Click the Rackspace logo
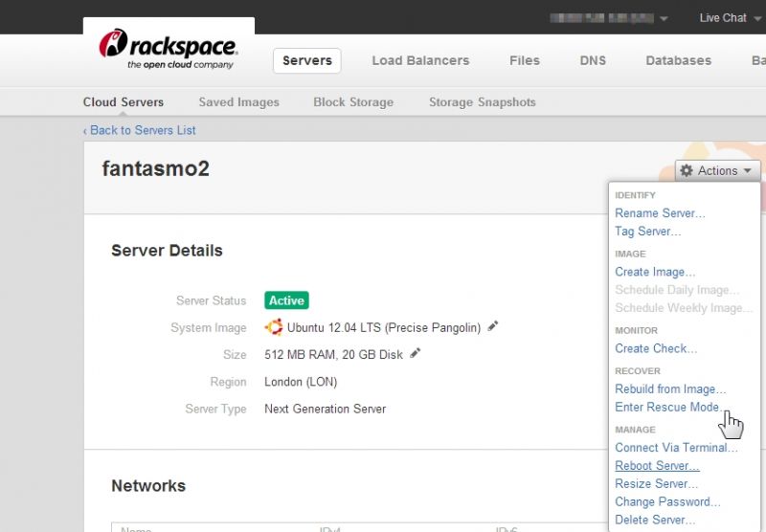The image size is (766, 532). pyautogui.click(x=169, y=50)
